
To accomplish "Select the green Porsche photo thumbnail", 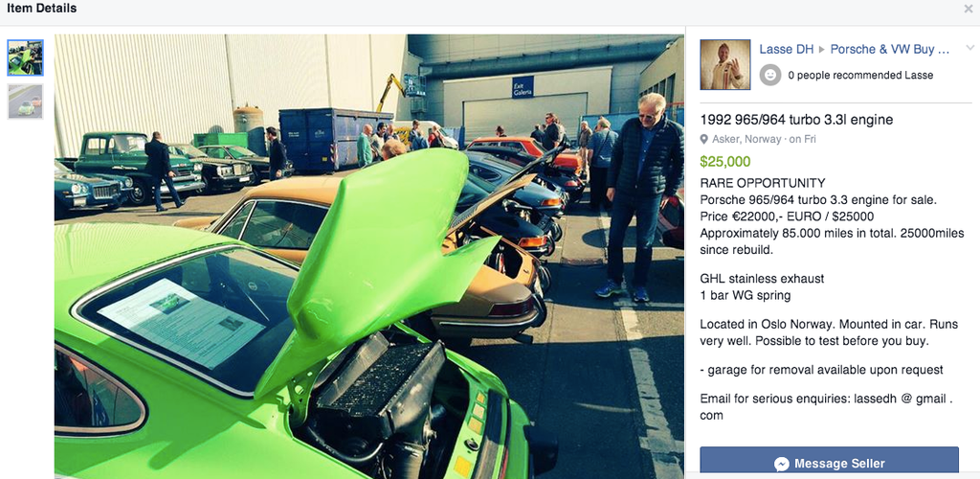I will tap(26, 57).
